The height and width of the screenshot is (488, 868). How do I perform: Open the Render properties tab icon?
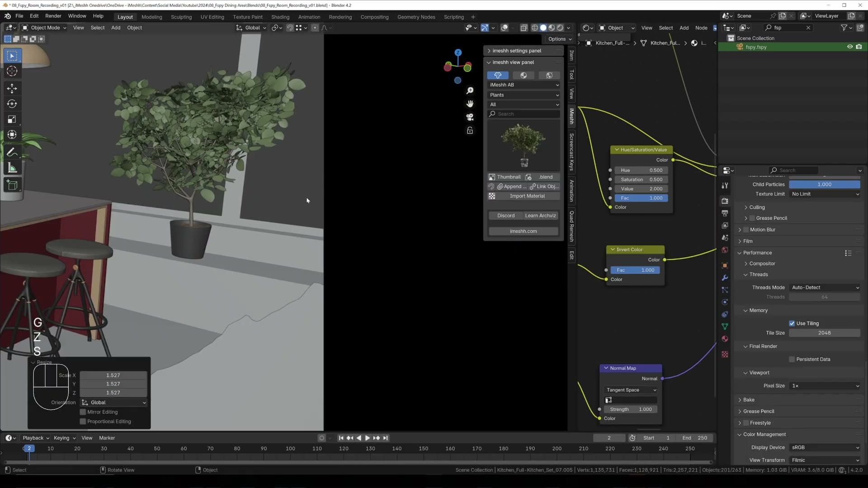pos(725,201)
